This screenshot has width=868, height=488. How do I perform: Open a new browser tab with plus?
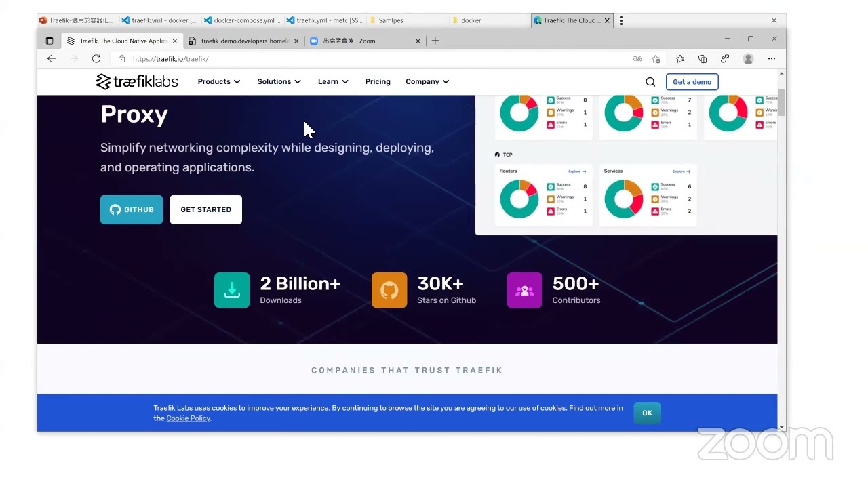[x=435, y=41]
